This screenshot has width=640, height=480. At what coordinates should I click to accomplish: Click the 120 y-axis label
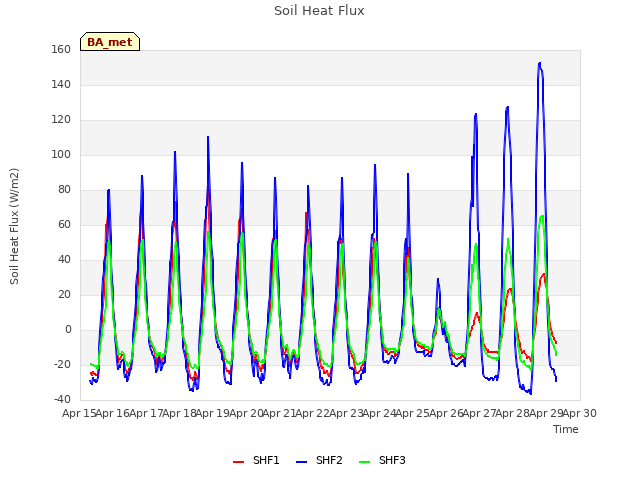pyautogui.click(x=61, y=120)
